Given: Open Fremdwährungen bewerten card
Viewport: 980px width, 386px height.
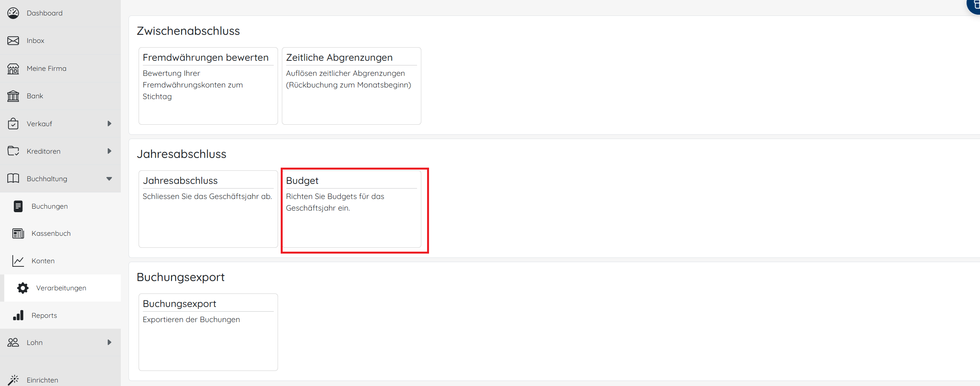Looking at the screenshot, I should pyautogui.click(x=208, y=86).
